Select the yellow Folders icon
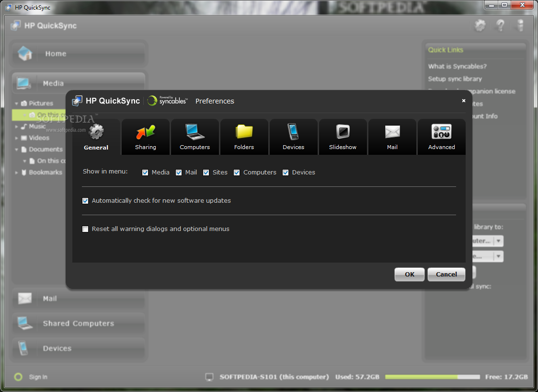Image resolution: width=538 pixels, height=392 pixels. [244, 132]
